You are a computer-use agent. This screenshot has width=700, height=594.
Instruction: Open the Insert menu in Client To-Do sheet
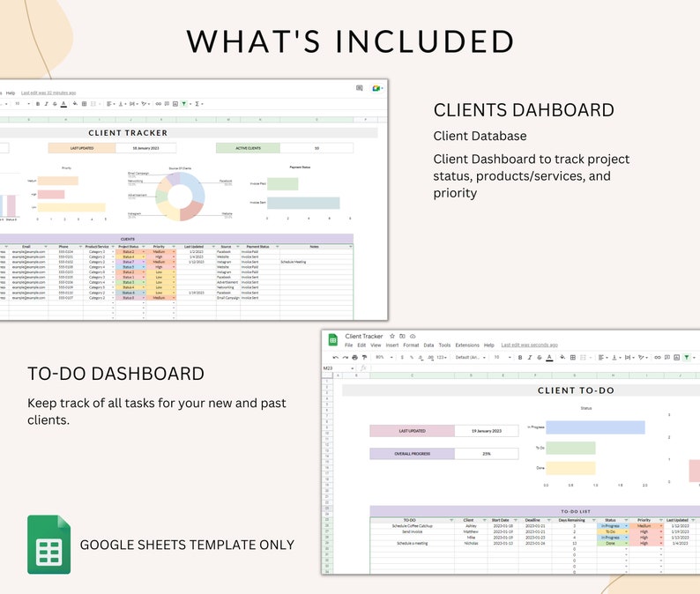(392, 345)
